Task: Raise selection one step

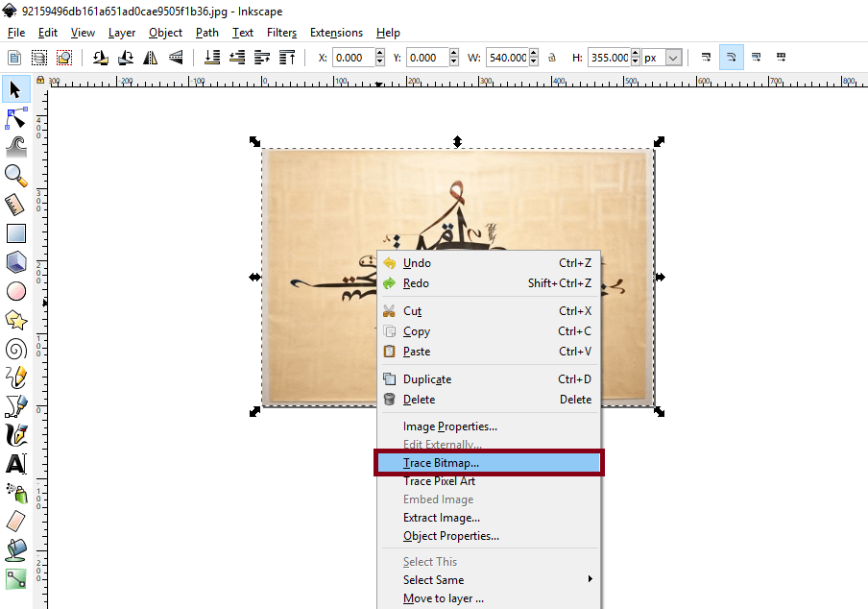Action: point(262,58)
